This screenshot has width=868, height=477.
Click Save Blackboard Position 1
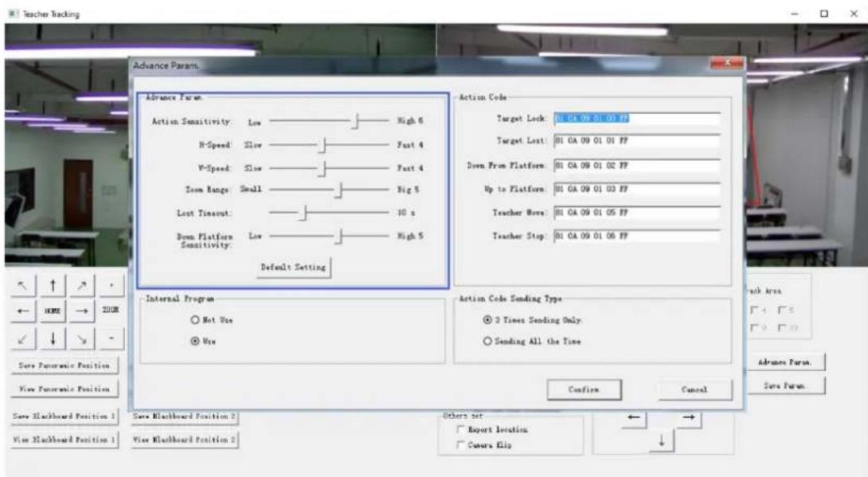click(x=64, y=416)
